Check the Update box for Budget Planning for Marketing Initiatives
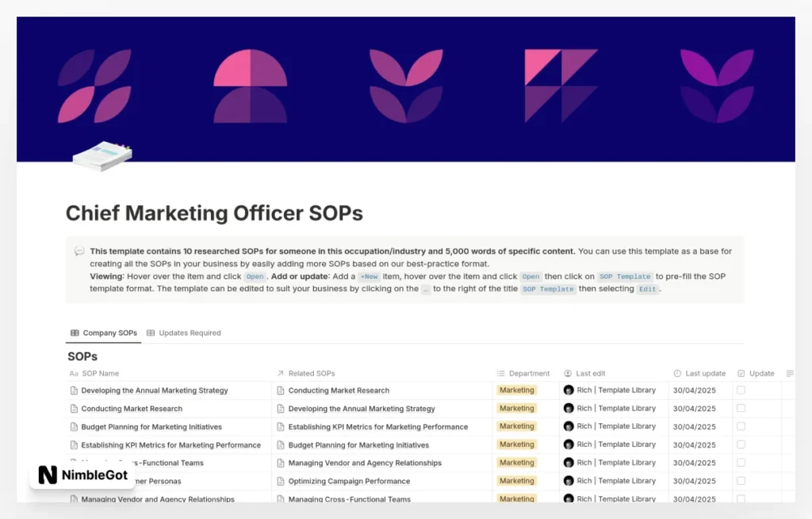812x519 pixels. click(741, 426)
